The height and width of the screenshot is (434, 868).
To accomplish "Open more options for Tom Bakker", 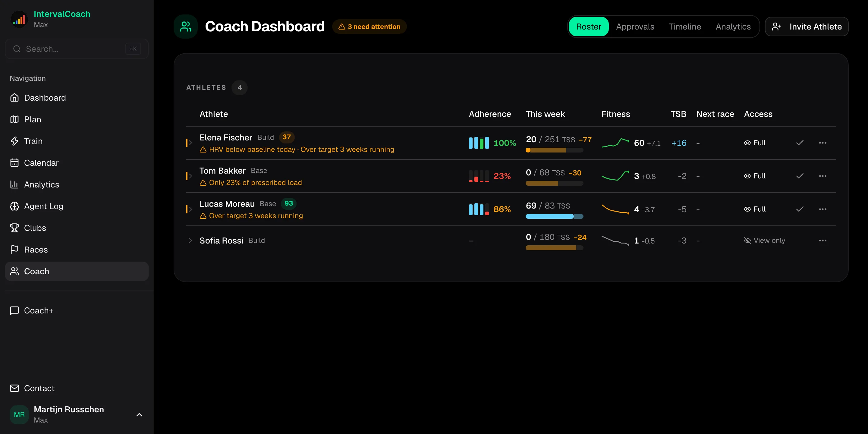I will coord(822,176).
